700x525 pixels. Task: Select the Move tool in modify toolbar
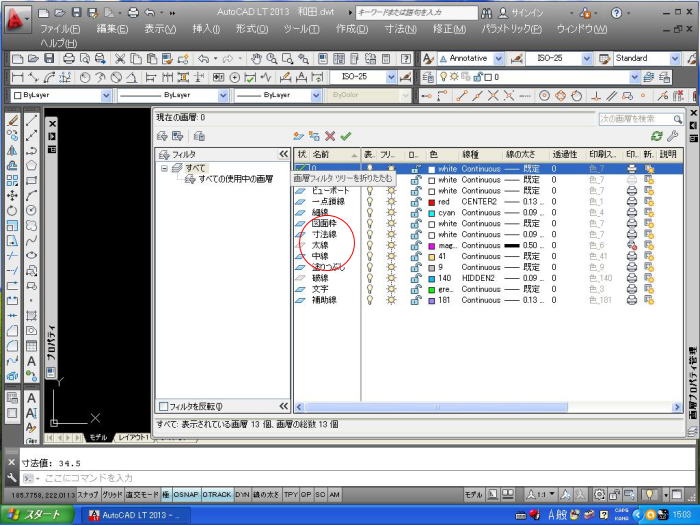pos(12,196)
